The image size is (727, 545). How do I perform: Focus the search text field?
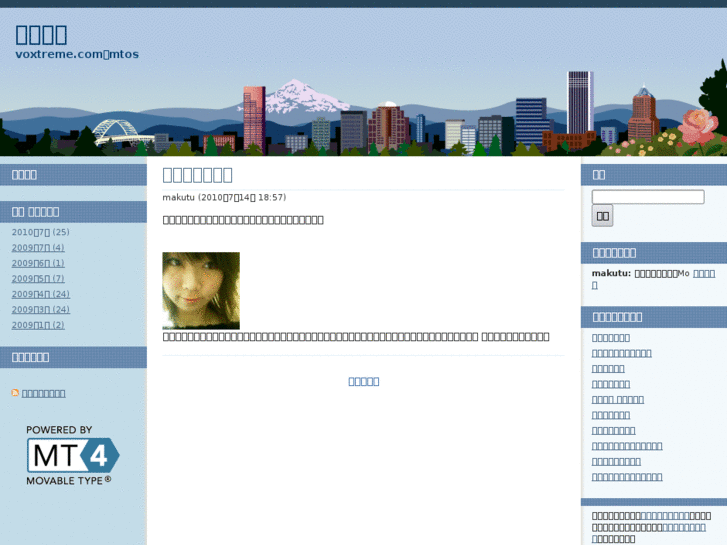pyautogui.click(x=648, y=197)
